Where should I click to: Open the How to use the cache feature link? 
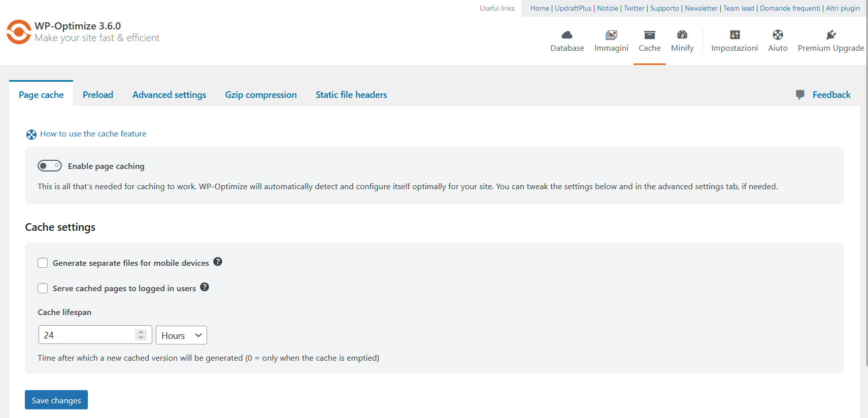[x=93, y=133]
